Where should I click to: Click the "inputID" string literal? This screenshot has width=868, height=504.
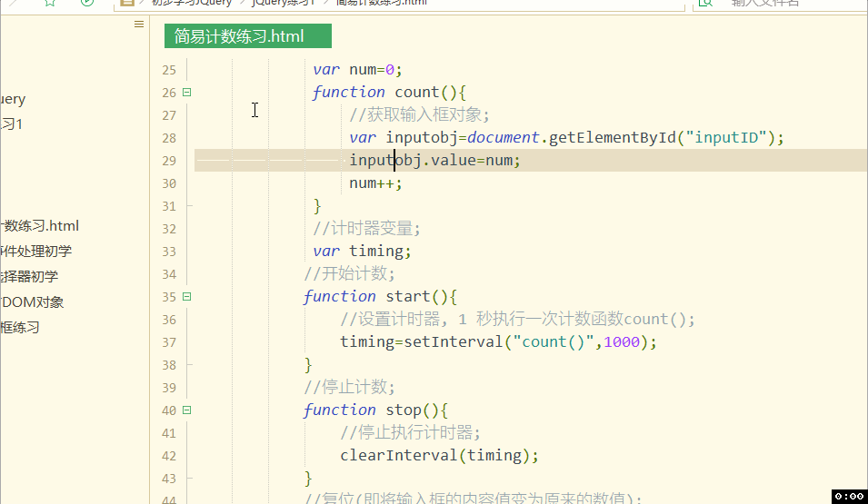pos(726,137)
